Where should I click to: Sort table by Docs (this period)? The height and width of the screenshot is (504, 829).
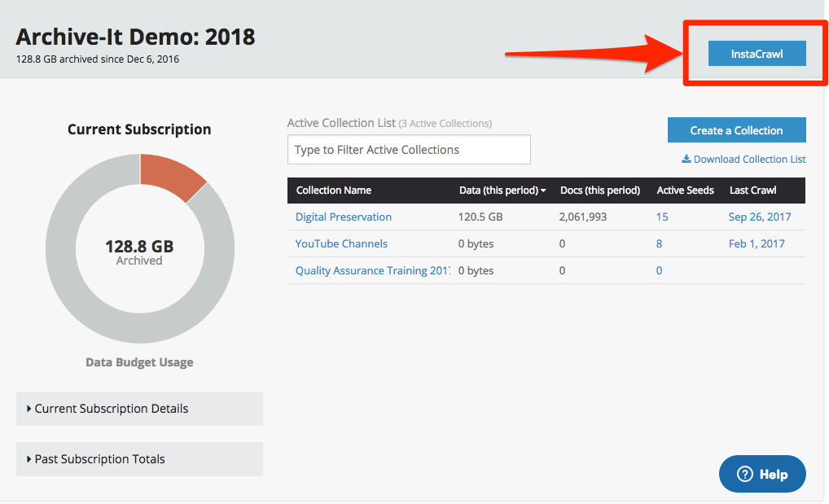coord(600,191)
